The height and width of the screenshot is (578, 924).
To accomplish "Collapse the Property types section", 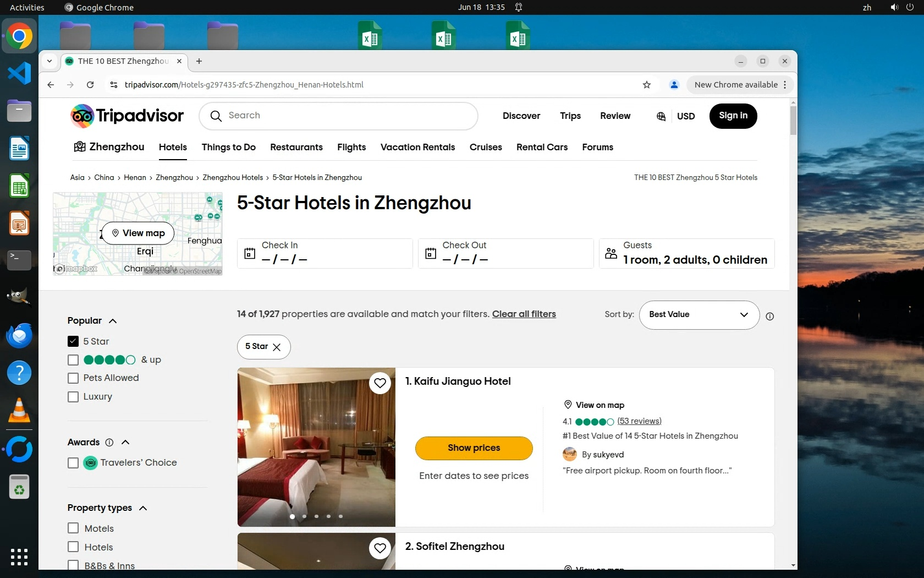I will (x=143, y=508).
